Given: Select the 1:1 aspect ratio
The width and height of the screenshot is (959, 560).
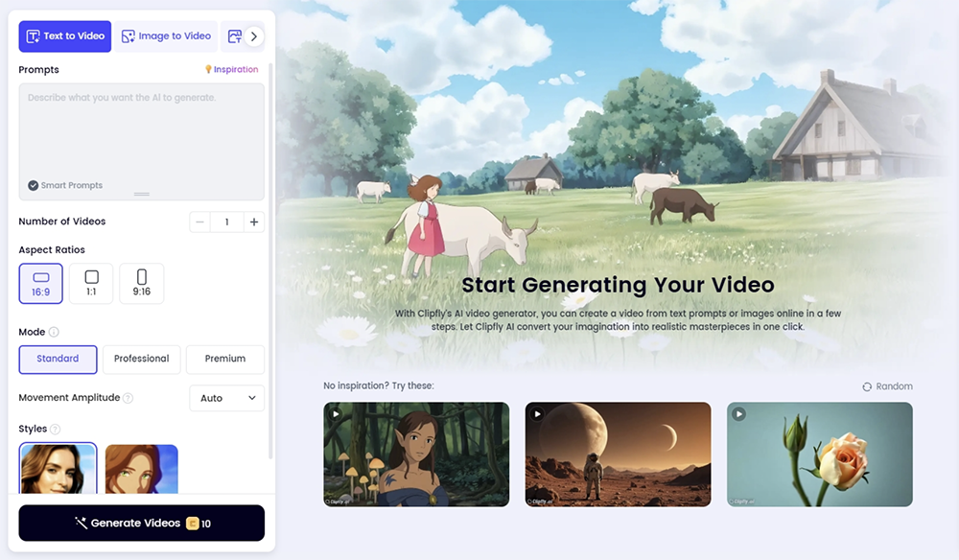Looking at the screenshot, I should (x=91, y=284).
